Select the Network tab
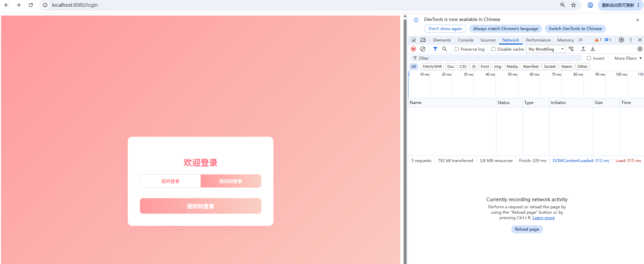This screenshot has height=264, width=644. [511, 40]
